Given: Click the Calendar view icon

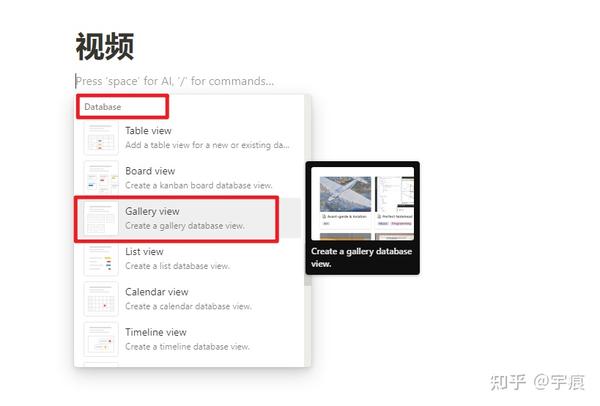Looking at the screenshot, I should 101,299.
